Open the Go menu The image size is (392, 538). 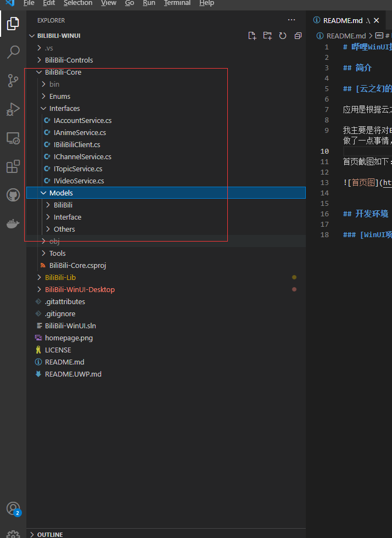130,3
